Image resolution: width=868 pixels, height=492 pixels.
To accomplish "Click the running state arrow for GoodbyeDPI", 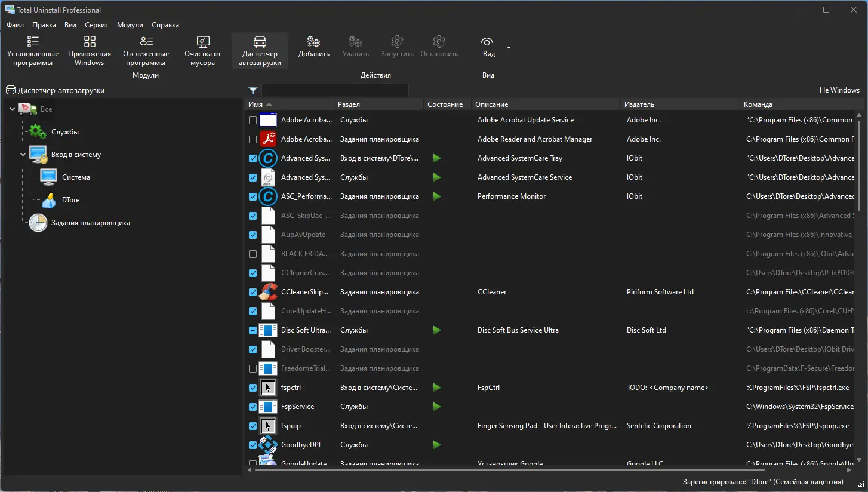I will (x=437, y=445).
